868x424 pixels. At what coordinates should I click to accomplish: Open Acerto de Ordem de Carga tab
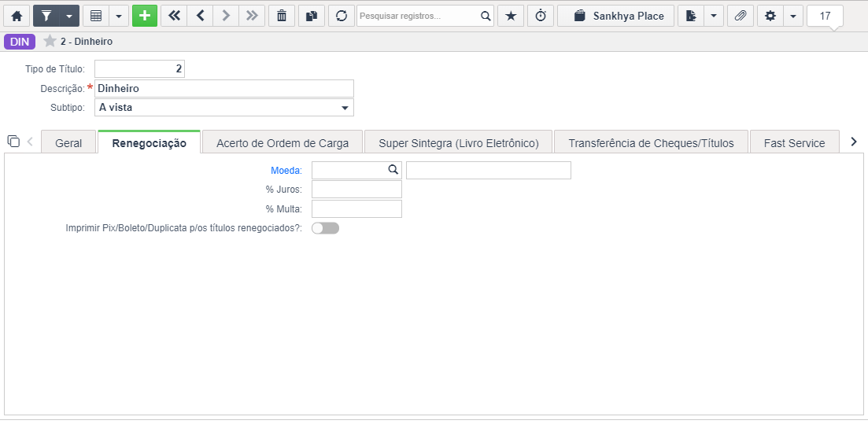(x=283, y=143)
